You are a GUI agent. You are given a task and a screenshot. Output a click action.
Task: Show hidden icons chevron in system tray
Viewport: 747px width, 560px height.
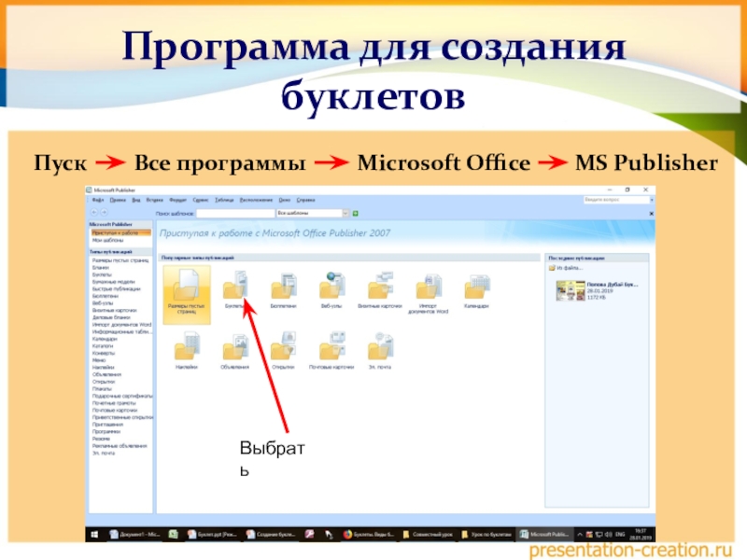tap(580, 535)
